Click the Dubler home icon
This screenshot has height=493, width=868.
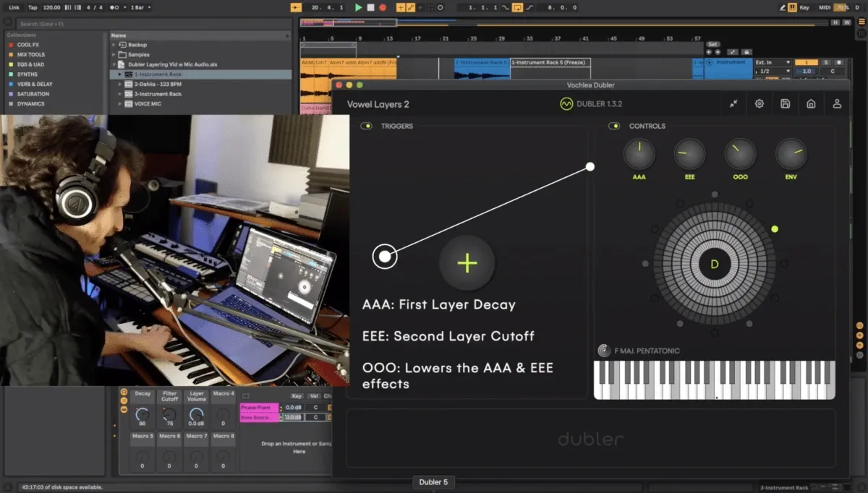click(811, 104)
